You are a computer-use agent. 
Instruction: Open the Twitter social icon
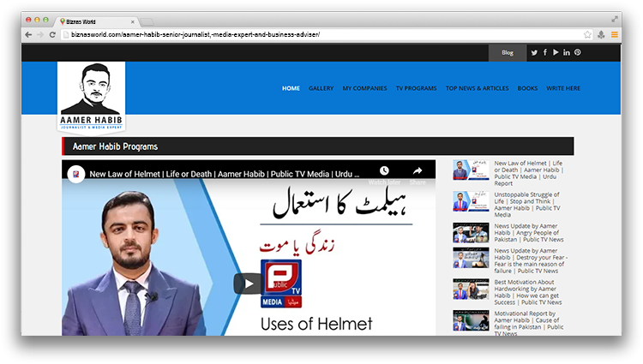(x=534, y=52)
